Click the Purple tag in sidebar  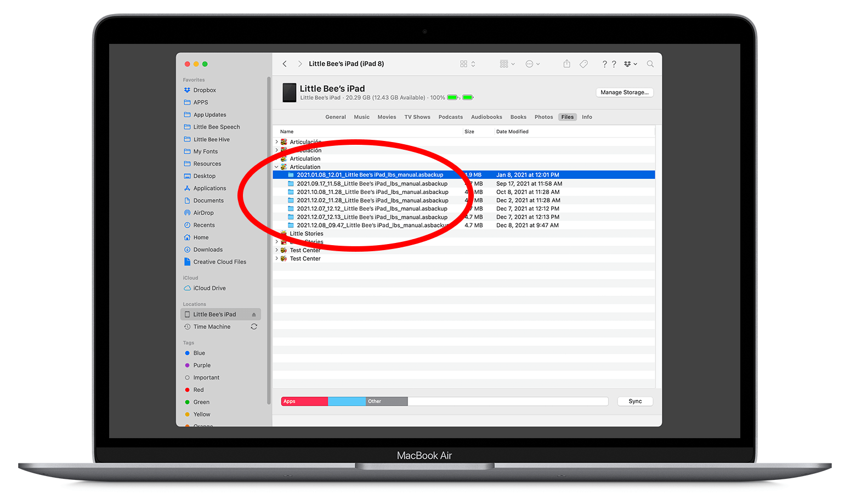click(197, 366)
